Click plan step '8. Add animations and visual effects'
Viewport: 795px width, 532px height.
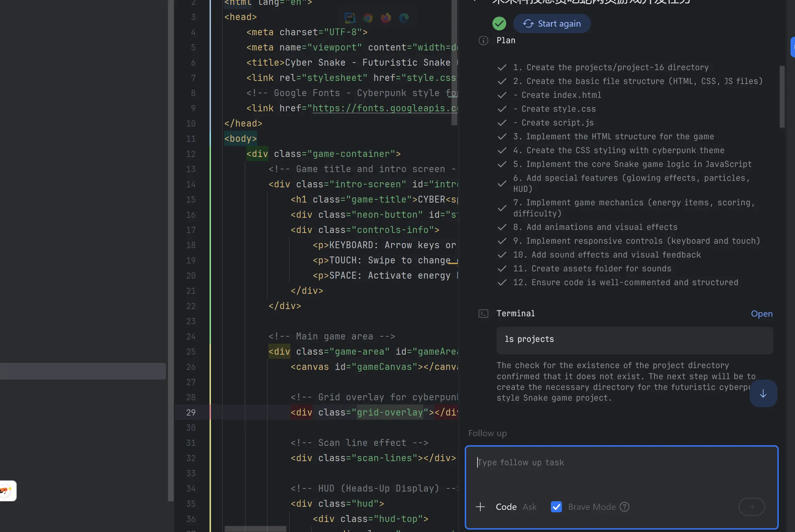pos(595,227)
